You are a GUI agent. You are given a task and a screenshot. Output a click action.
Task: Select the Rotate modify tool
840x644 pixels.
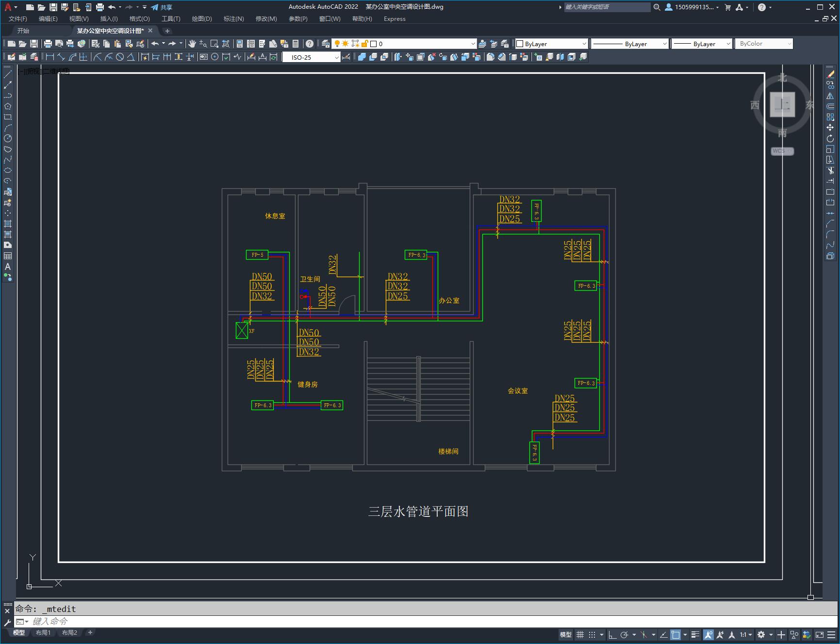click(830, 138)
